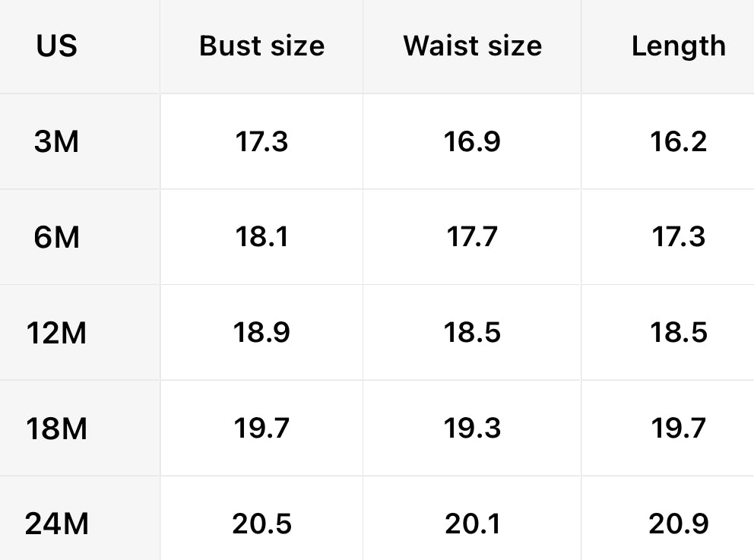The image size is (754, 560).
Task: Click the 12M size row label
Action: tap(57, 333)
